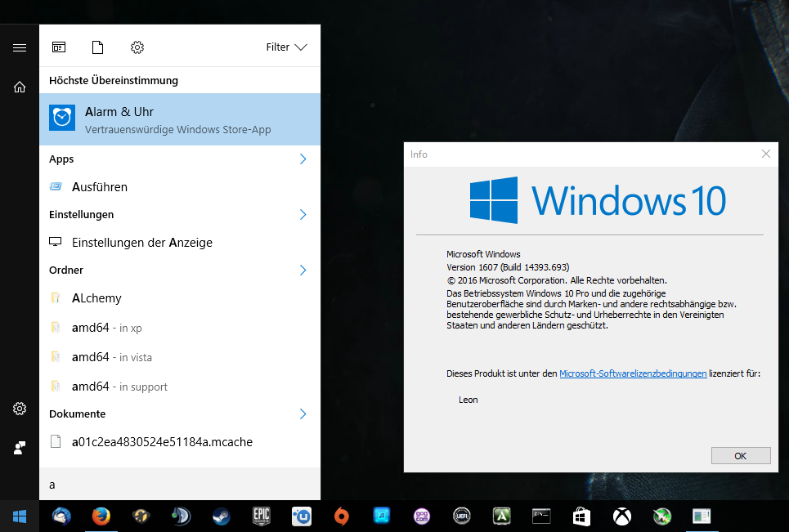
Task: Open settings gear in the left sidebar
Action: tap(20, 409)
